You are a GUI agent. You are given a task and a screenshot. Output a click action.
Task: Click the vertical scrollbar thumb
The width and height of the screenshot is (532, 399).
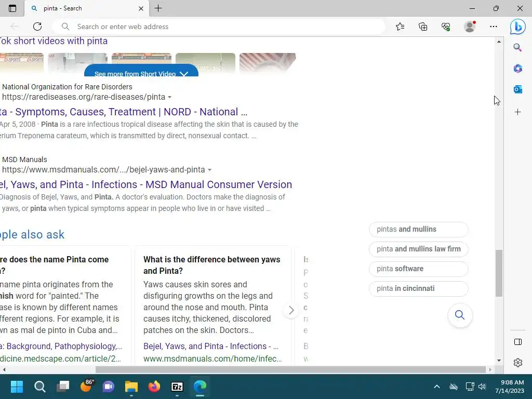tap(499, 273)
